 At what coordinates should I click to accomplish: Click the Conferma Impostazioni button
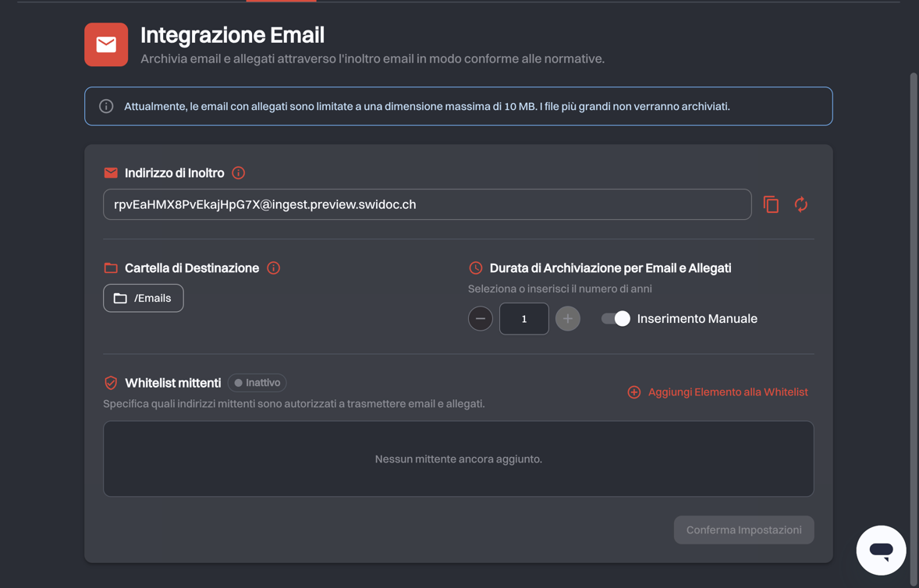click(743, 530)
